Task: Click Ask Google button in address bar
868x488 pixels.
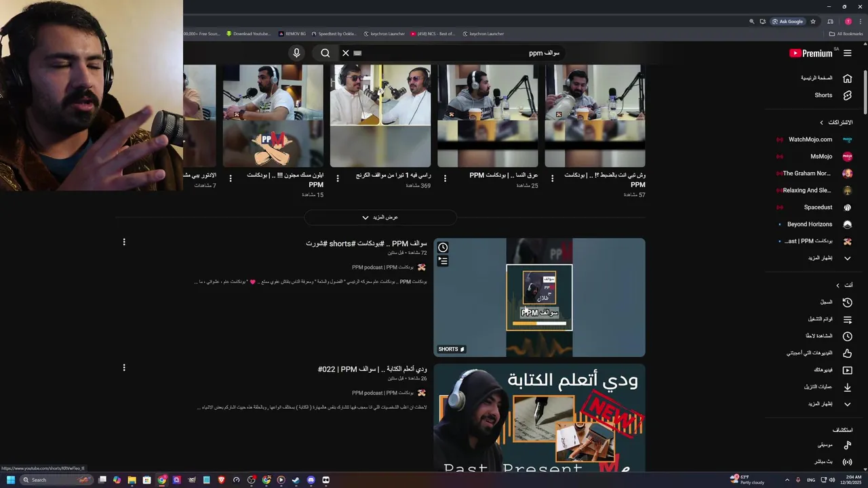Action: point(787,21)
